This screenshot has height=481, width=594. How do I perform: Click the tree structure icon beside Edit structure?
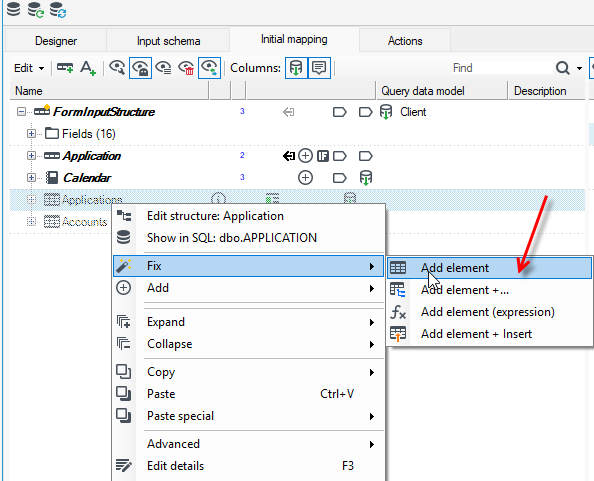[124, 216]
